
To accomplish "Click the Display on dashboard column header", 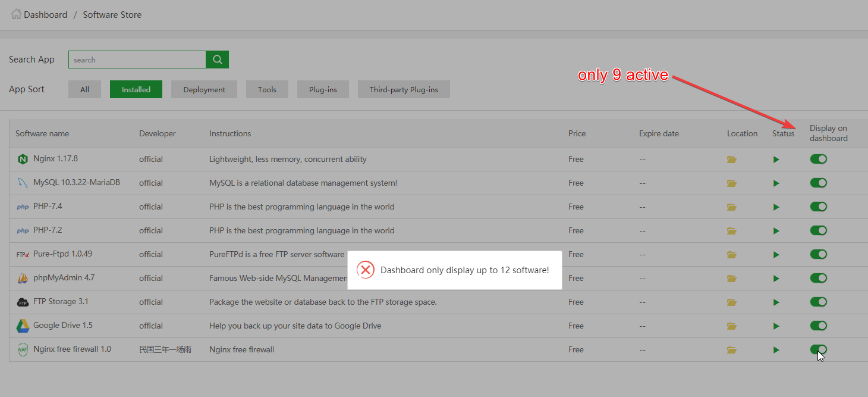I will 829,133.
